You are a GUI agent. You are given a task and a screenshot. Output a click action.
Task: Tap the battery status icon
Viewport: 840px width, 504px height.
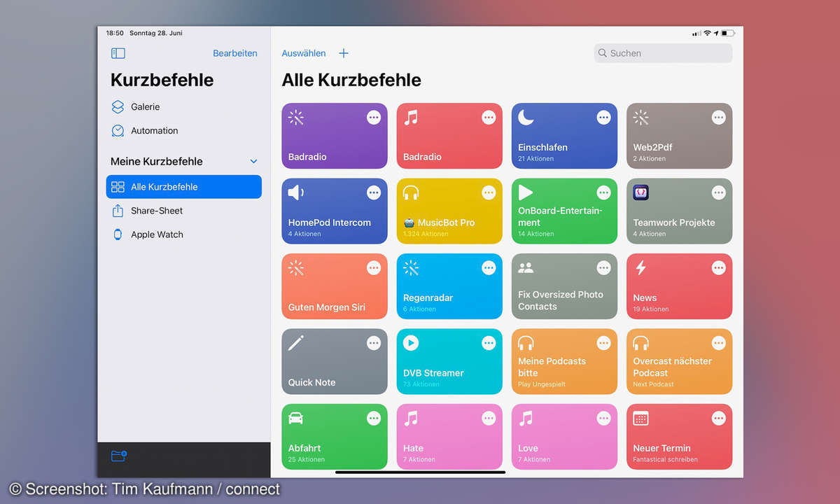pos(727,33)
